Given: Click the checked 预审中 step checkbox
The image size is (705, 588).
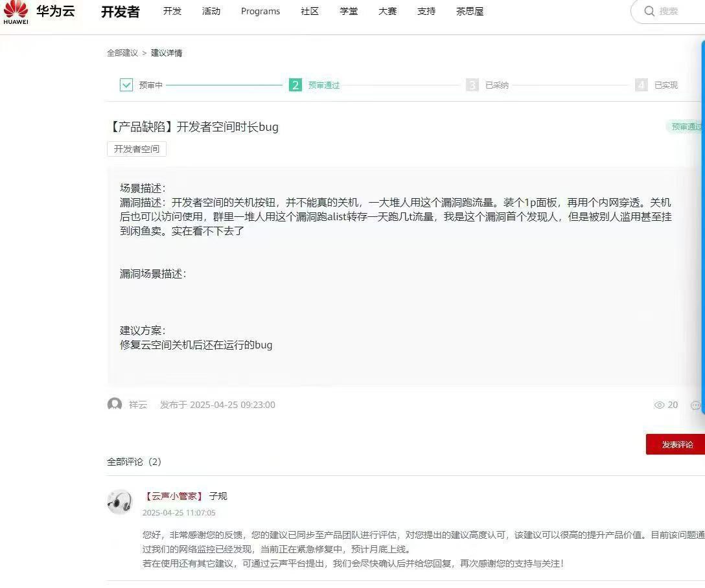Looking at the screenshot, I should pos(126,85).
